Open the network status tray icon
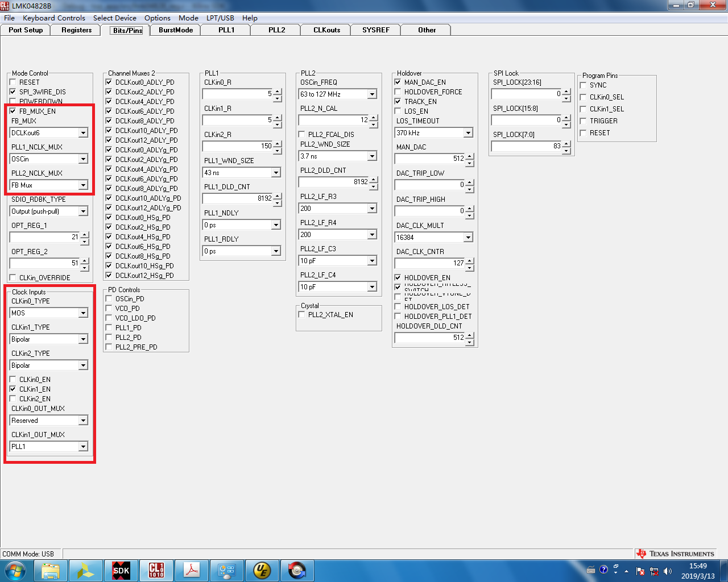Screen dimensions: 728x582 pos(654,571)
